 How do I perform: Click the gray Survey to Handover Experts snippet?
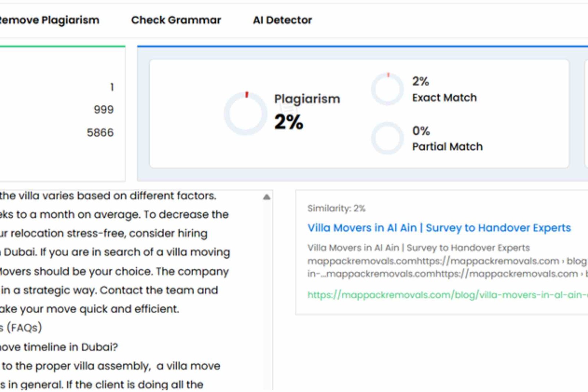(x=419, y=248)
